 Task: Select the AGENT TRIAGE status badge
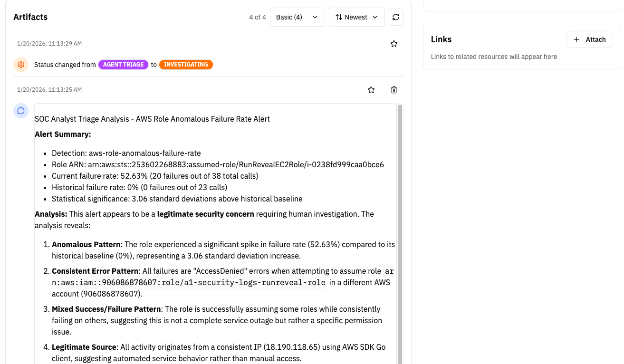[123, 64]
